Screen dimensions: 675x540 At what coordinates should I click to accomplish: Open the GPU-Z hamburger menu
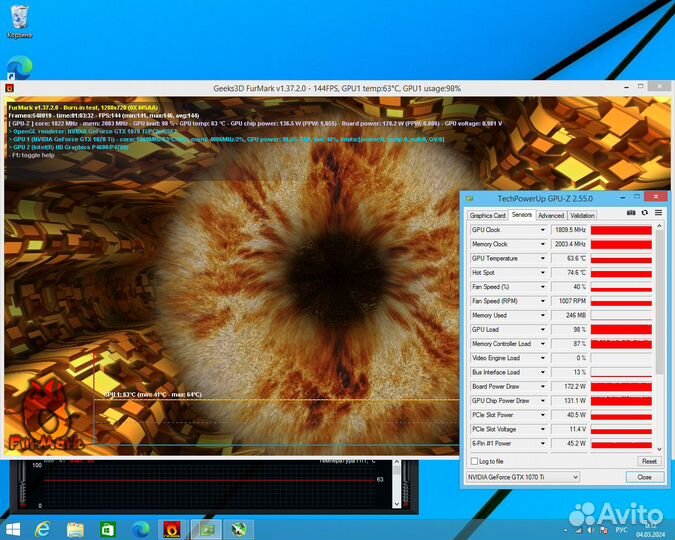coord(658,213)
